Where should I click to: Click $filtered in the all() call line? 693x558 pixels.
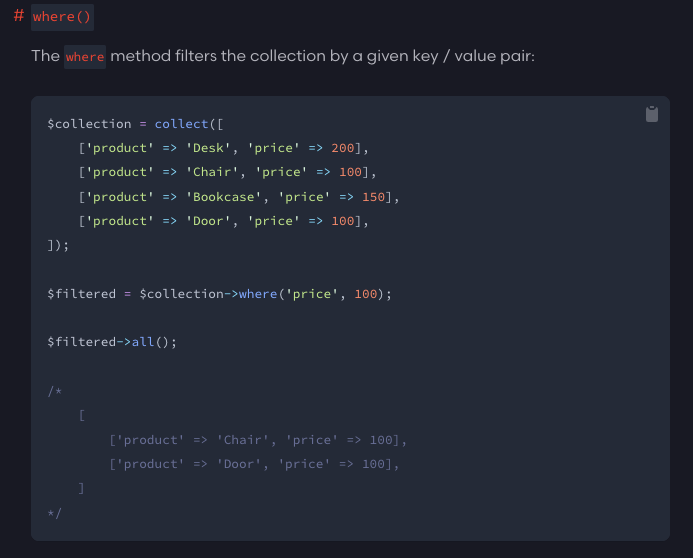[82, 342]
